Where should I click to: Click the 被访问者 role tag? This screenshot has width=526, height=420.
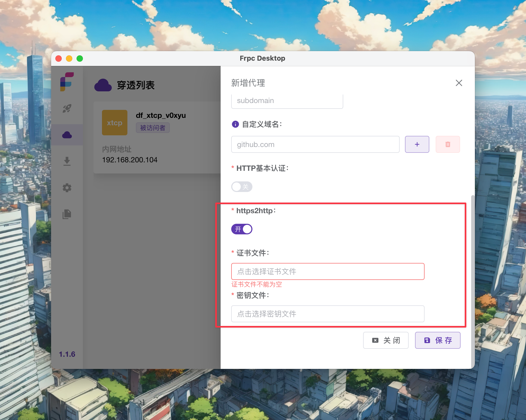click(x=153, y=128)
